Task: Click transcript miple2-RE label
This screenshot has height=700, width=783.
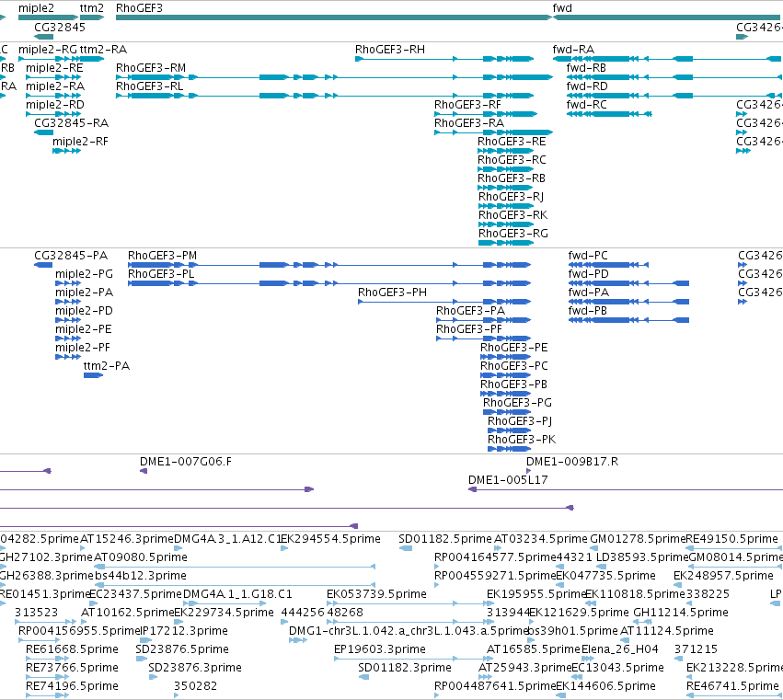Action: [x=54, y=68]
